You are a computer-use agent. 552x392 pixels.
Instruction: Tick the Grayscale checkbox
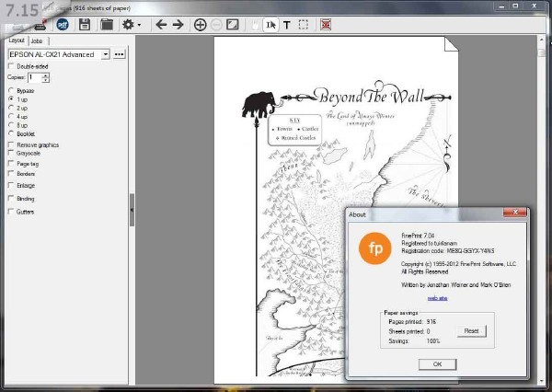click(12, 153)
